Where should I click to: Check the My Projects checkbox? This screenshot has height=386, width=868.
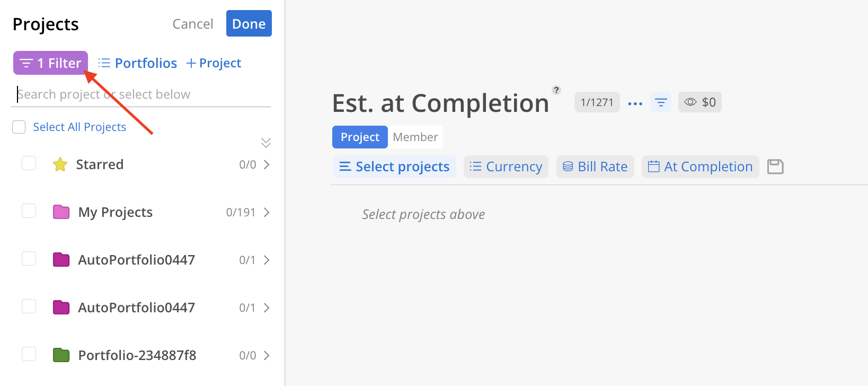coord(29,211)
